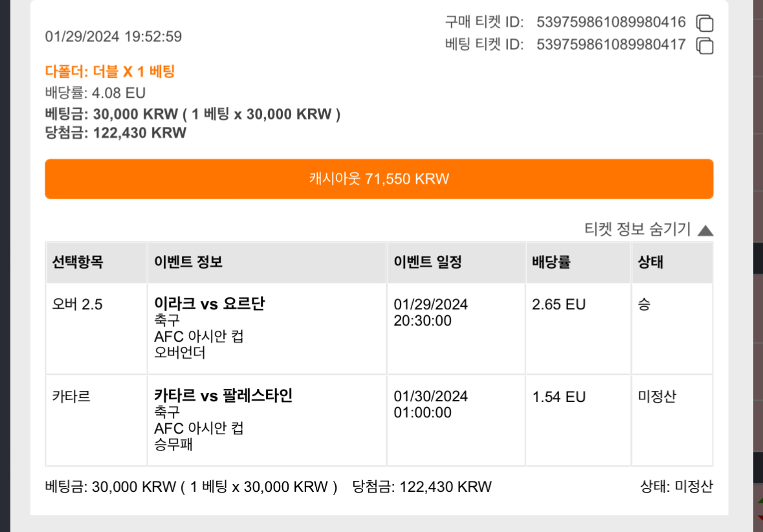Select the 이벤트 정보 column header
This screenshot has height=532, width=763.
[x=267, y=262]
